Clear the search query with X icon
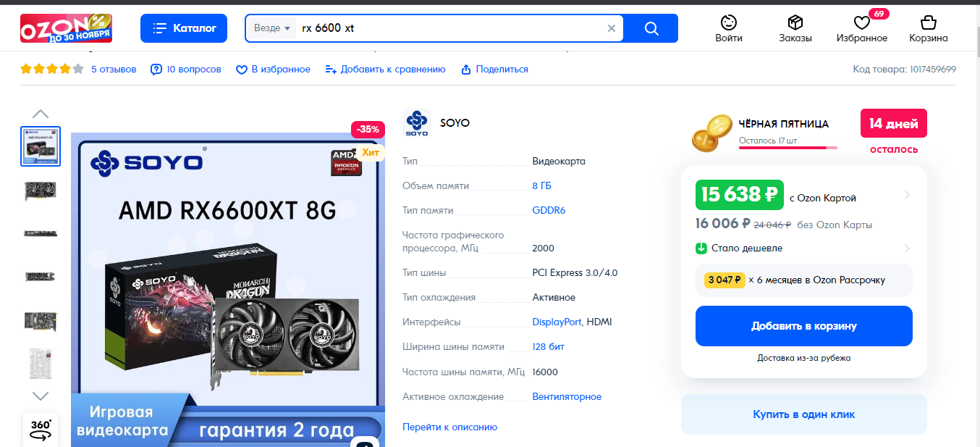Screen dimensions: 980x447 (612, 28)
